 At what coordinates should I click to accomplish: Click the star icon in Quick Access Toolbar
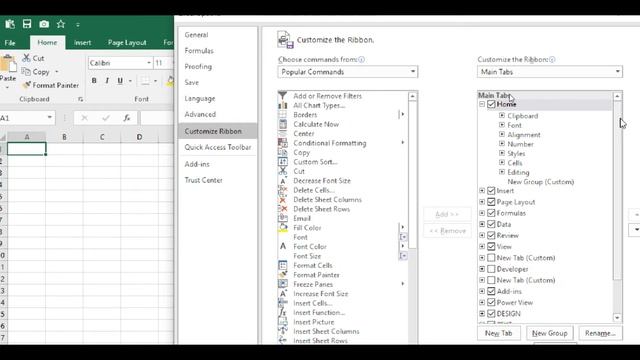click(x=61, y=24)
